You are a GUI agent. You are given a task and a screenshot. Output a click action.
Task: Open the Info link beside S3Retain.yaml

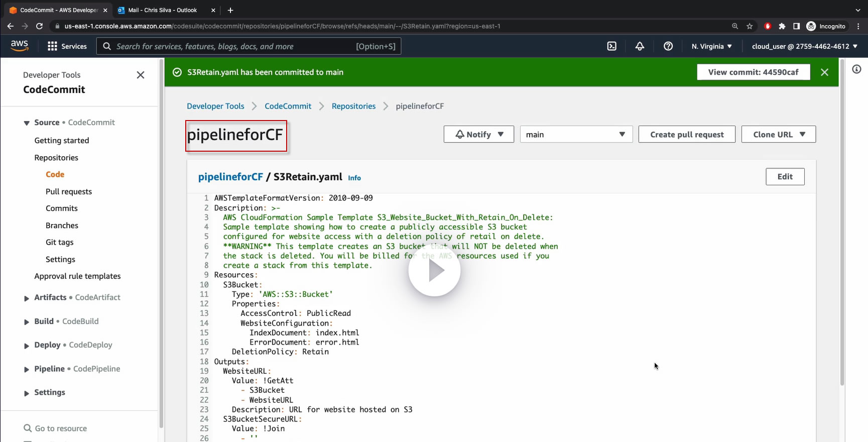(x=354, y=178)
